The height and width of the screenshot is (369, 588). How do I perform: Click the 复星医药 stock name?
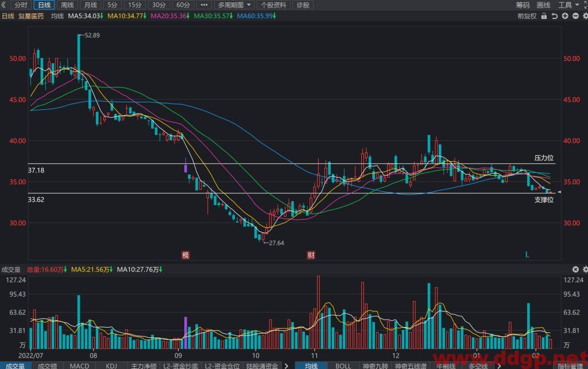[31, 16]
